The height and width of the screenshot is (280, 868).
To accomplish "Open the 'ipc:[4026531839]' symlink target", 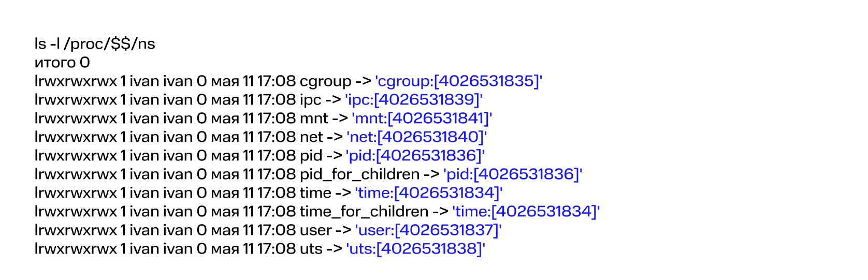I will pos(413,100).
